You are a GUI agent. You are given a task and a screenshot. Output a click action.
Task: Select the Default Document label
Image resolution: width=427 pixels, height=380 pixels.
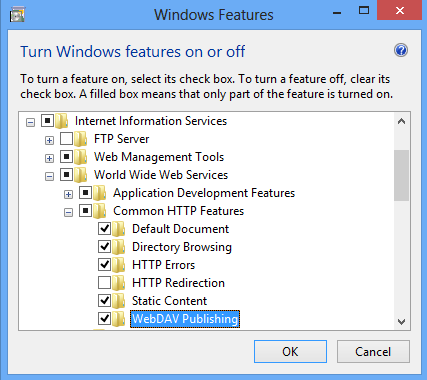180,229
